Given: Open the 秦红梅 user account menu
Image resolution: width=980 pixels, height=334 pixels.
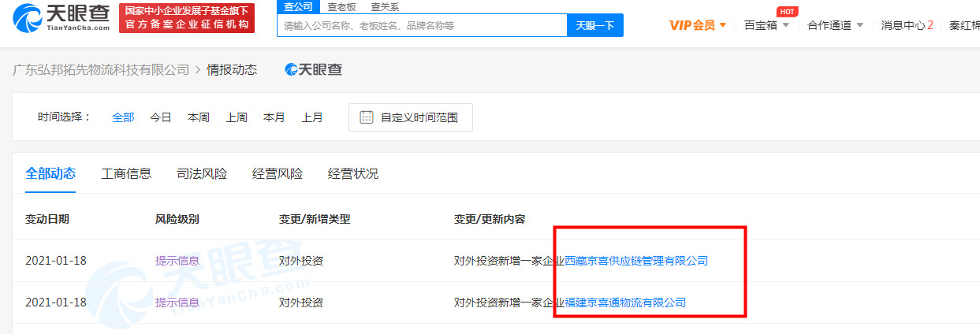Looking at the screenshot, I should pos(964,25).
